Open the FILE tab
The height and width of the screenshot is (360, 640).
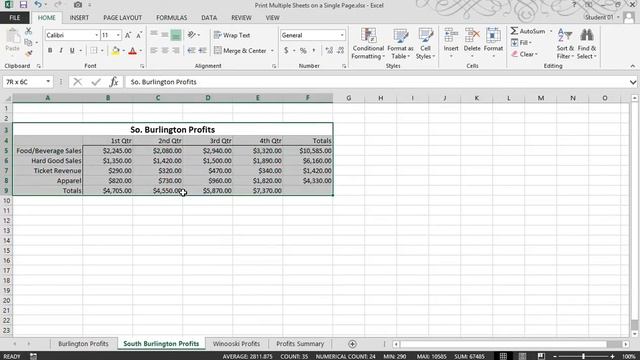coord(15,18)
